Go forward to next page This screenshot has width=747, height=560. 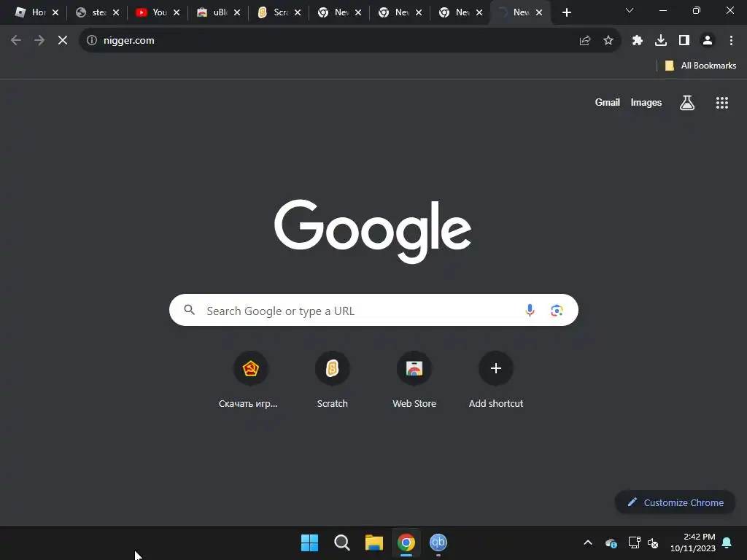[39, 41]
